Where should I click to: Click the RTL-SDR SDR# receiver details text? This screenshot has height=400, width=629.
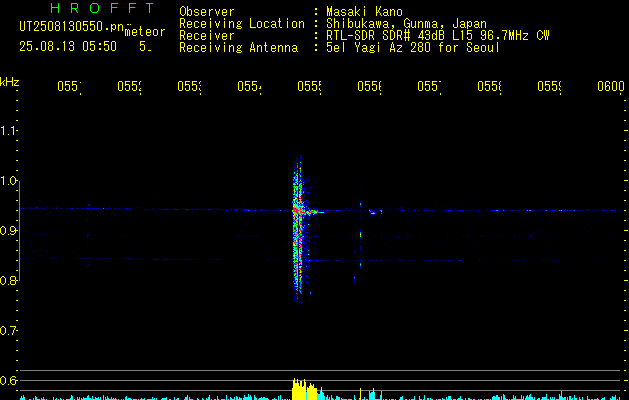click(x=438, y=36)
